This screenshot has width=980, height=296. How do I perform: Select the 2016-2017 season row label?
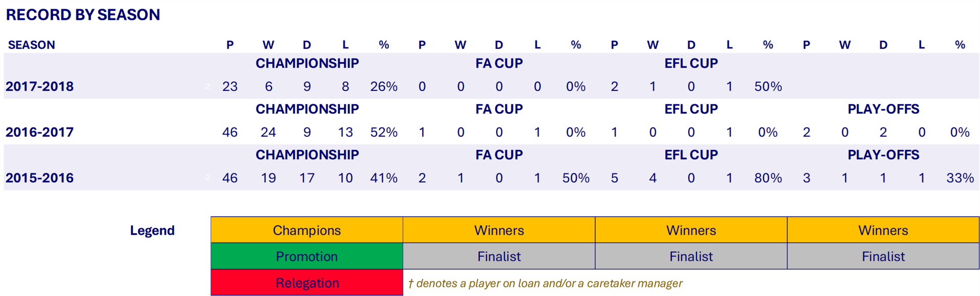tap(40, 132)
